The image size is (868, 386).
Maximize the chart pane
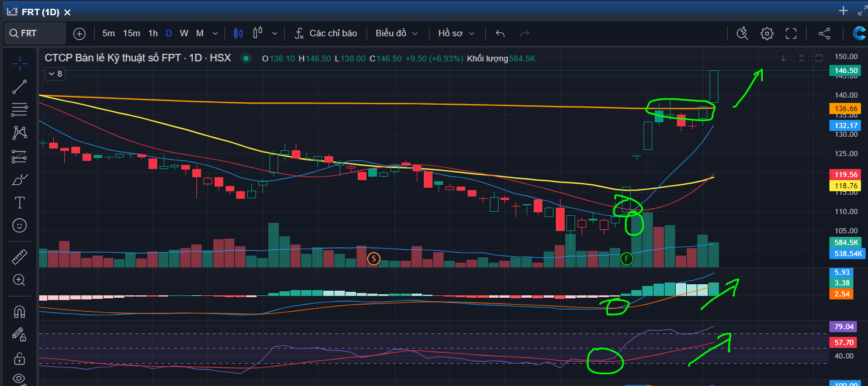pyautogui.click(x=819, y=58)
